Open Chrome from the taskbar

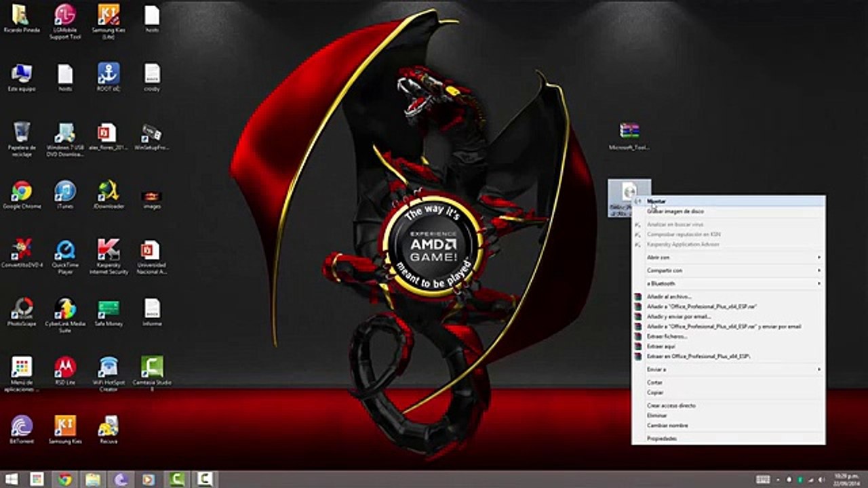[x=64, y=480]
